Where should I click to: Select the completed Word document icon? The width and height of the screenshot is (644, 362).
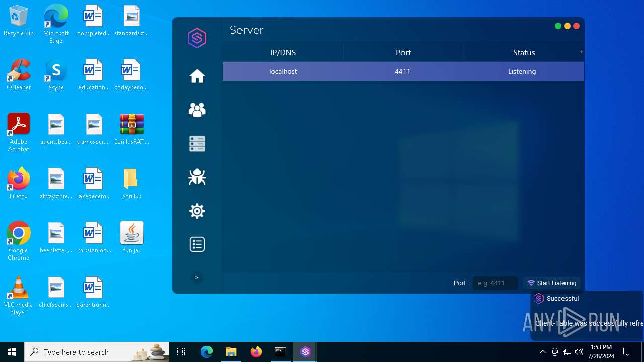pyautogui.click(x=94, y=21)
